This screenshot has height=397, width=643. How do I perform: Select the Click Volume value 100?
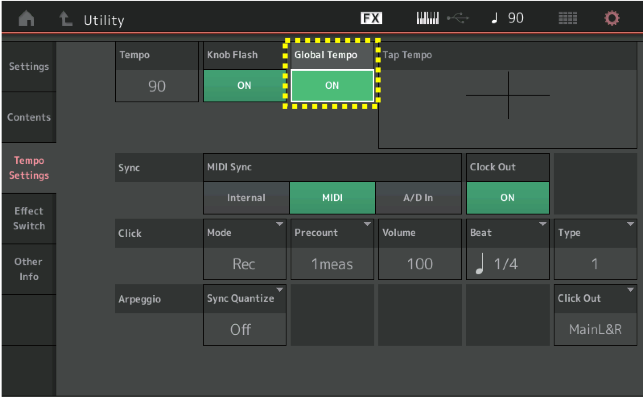click(x=420, y=264)
